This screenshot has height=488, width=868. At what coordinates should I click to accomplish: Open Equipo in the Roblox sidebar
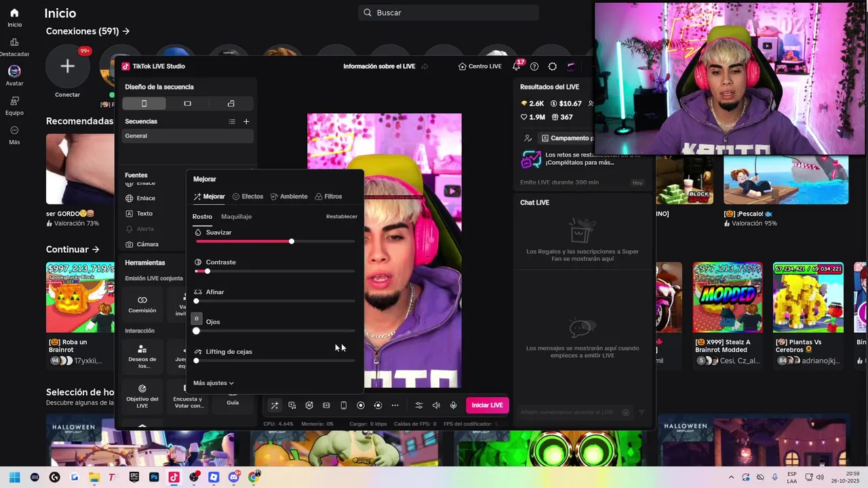[14, 106]
